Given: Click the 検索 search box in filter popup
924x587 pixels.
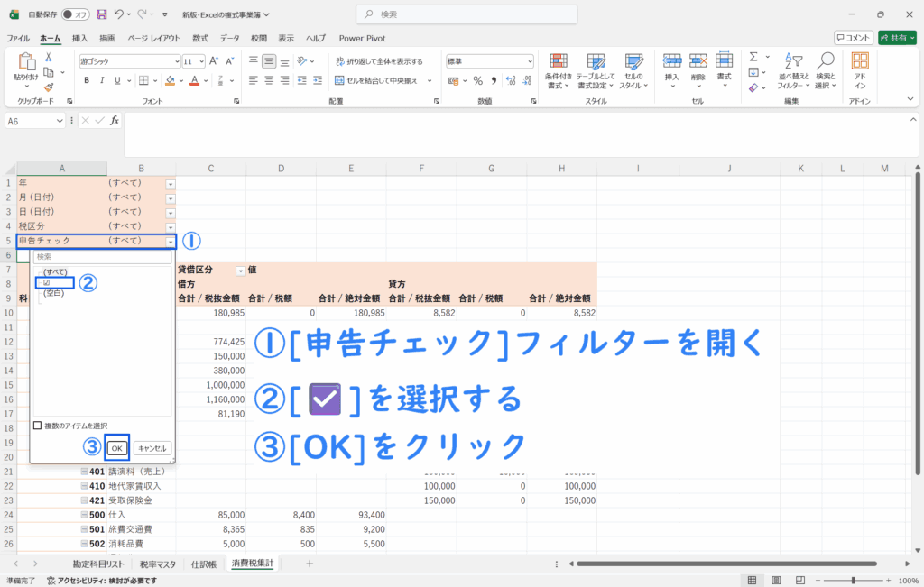Looking at the screenshot, I should click(x=101, y=257).
